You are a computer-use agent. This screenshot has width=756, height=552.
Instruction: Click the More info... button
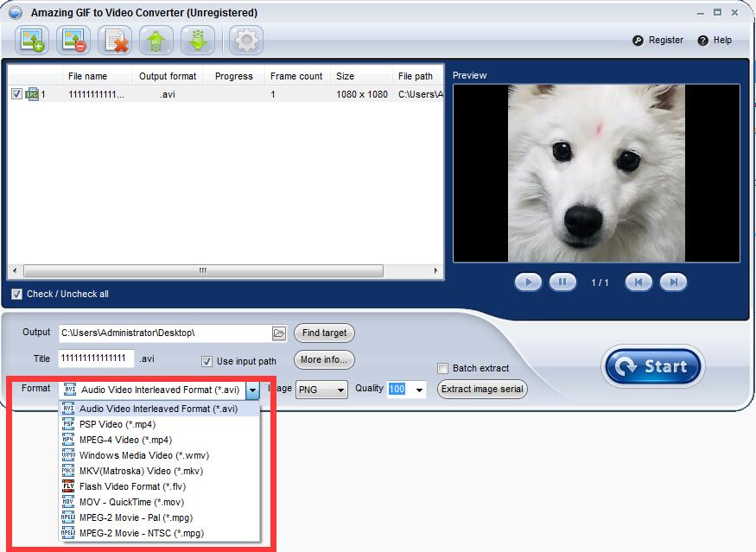click(324, 359)
